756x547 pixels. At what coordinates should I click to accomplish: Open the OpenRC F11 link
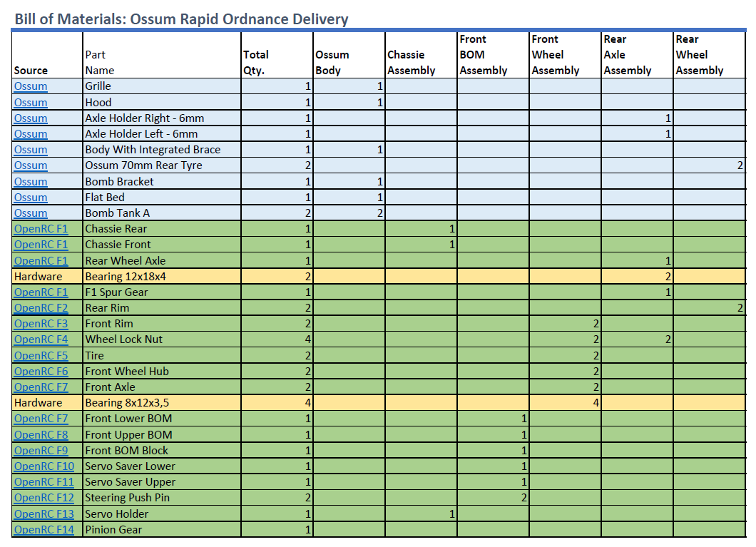click(x=44, y=482)
